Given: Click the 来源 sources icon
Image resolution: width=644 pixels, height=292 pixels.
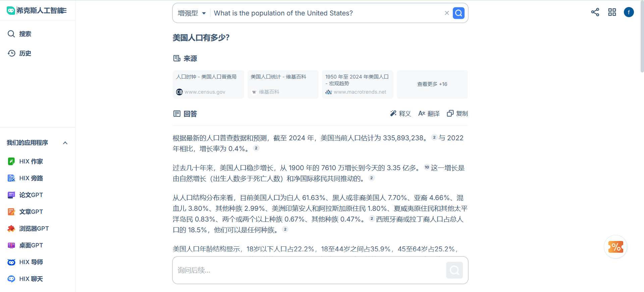Looking at the screenshot, I should click(177, 58).
